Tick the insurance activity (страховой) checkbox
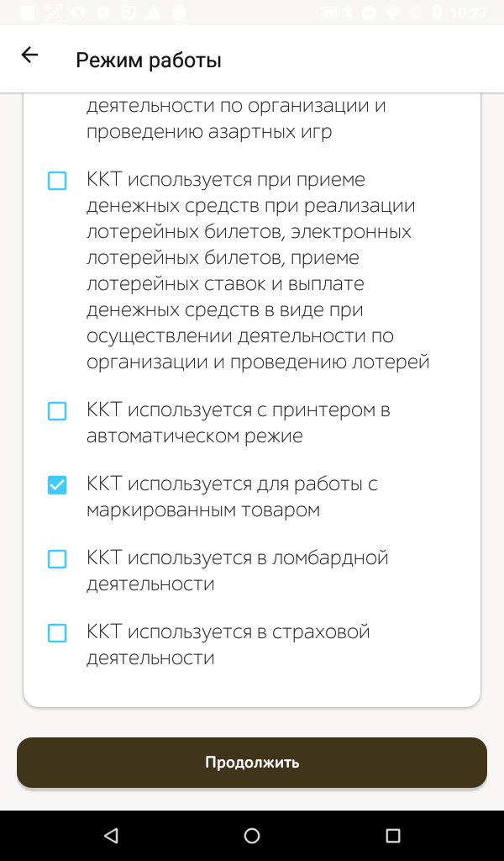Viewport: 504px width, 861px height. pos(57,633)
